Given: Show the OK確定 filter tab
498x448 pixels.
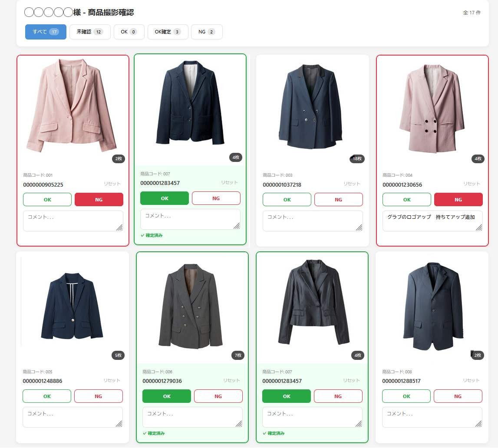Looking at the screenshot, I should (168, 32).
